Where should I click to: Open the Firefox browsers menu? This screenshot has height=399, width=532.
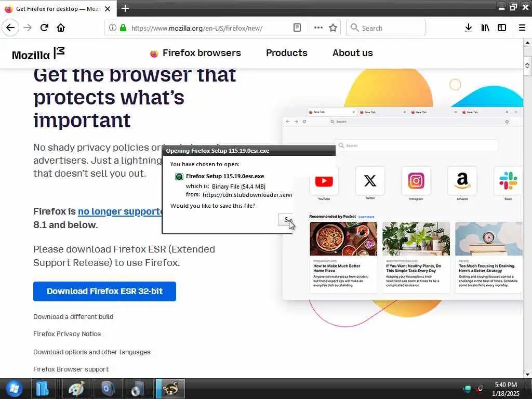[195, 53]
